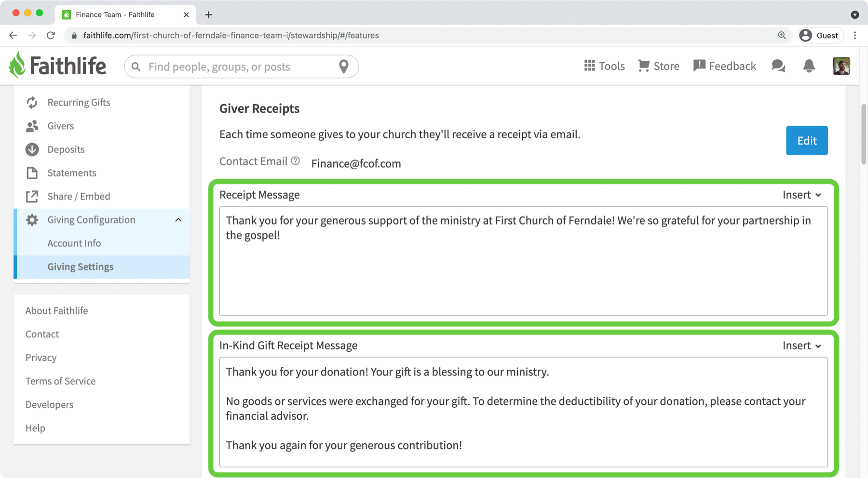Viewport: 868px width, 478px height.
Task: Click the Finance@fcof.com contact email text
Action: point(356,163)
